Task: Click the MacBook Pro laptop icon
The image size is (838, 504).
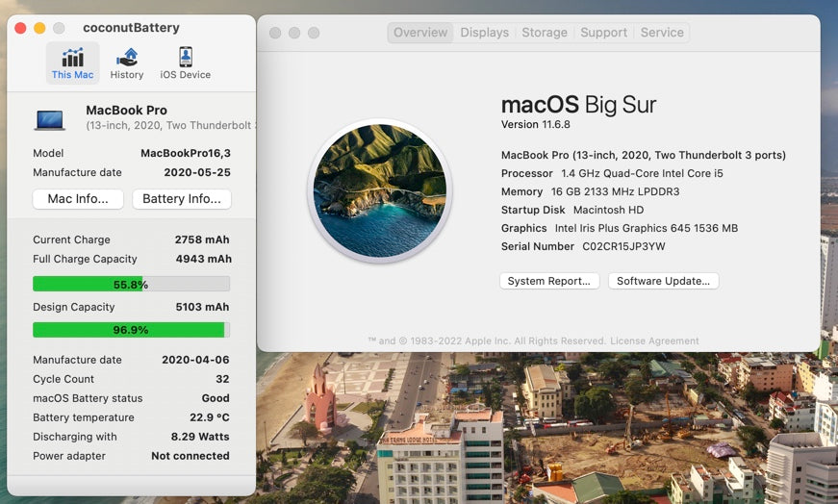Action: (x=50, y=119)
